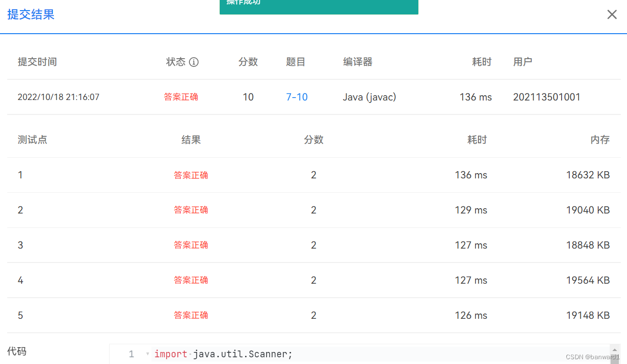Image resolution: width=627 pixels, height=364 pixels.
Task: Click the 提交时间 column header
Action: tap(37, 62)
